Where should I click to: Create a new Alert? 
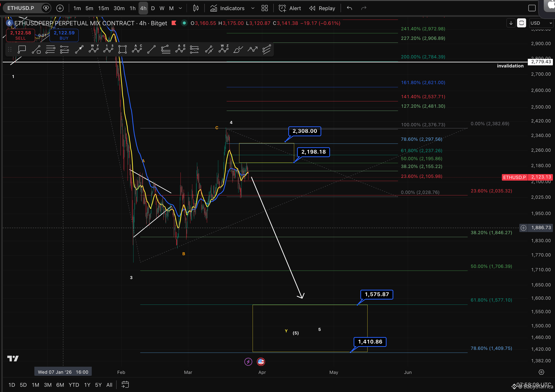tap(290, 8)
